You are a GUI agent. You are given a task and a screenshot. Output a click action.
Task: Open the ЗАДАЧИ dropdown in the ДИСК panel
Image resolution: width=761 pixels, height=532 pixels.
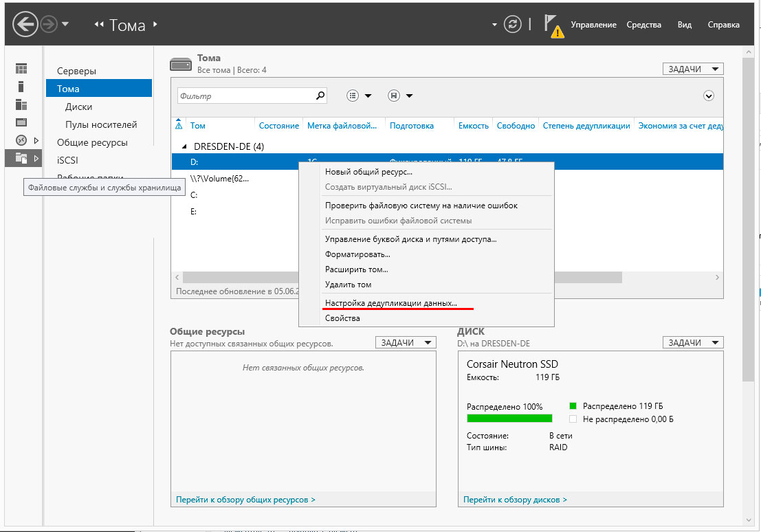click(693, 342)
